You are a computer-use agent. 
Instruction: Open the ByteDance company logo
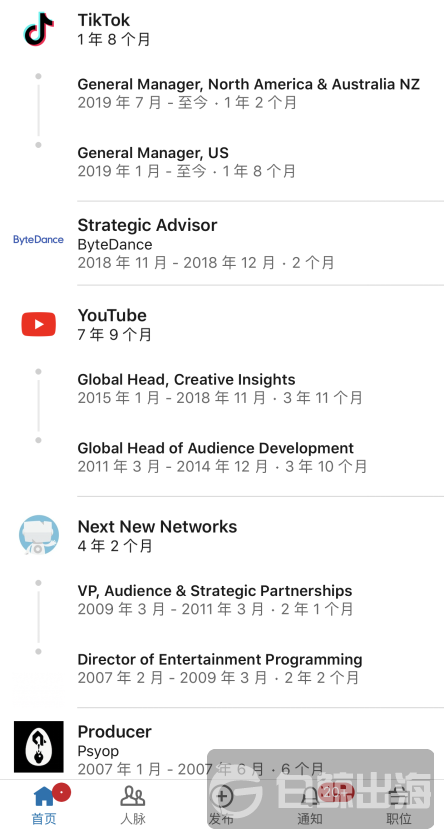[39, 240]
